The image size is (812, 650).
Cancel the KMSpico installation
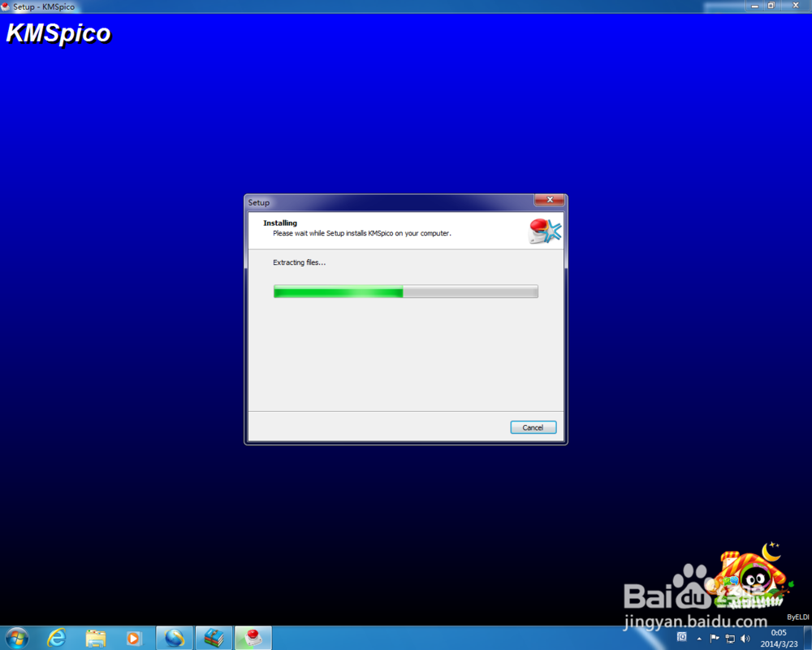tap(533, 427)
